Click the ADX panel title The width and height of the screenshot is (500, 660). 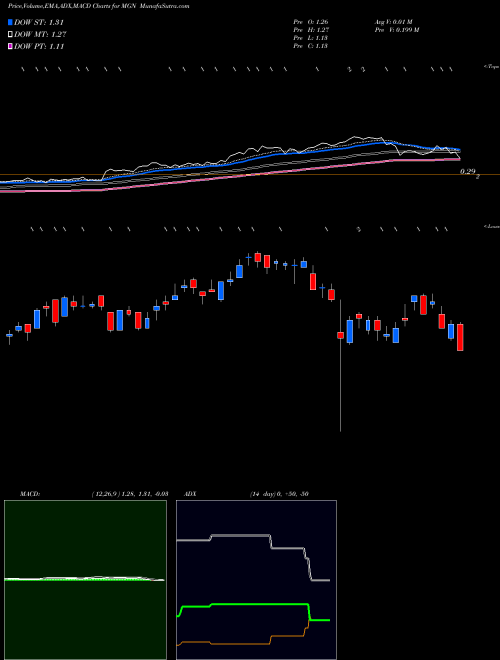coord(190,494)
